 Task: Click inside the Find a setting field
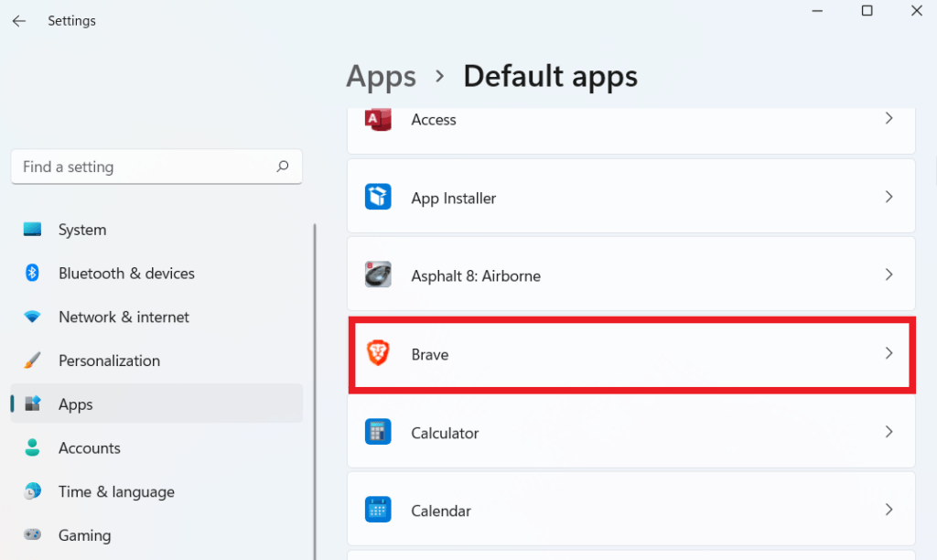pos(137,167)
